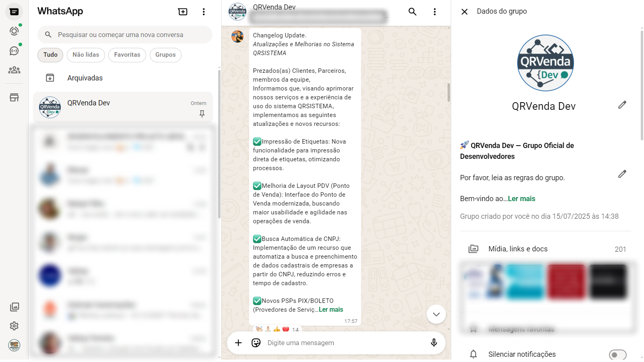
Task: Click the search conversations input field
Action: click(x=129, y=35)
